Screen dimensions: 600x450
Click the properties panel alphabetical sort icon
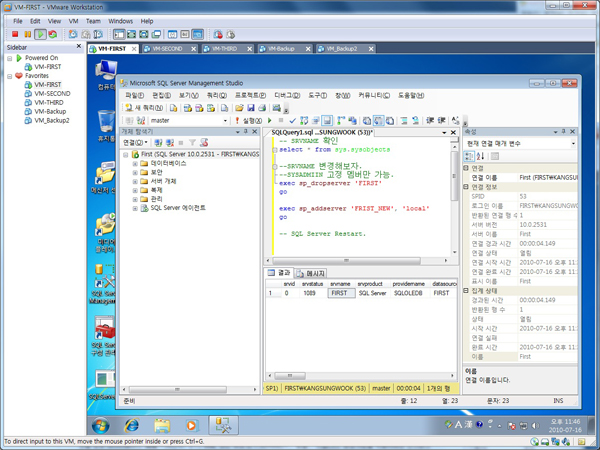click(481, 156)
